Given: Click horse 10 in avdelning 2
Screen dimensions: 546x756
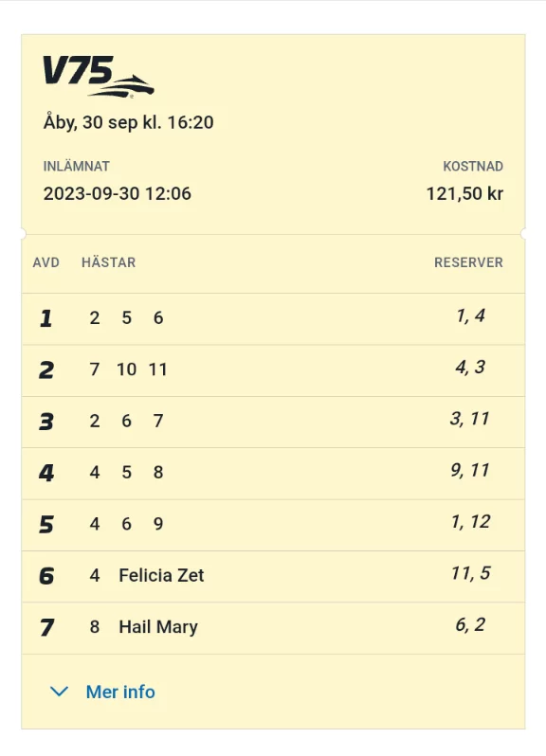Looking at the screenshot, I should coord(126,369).
